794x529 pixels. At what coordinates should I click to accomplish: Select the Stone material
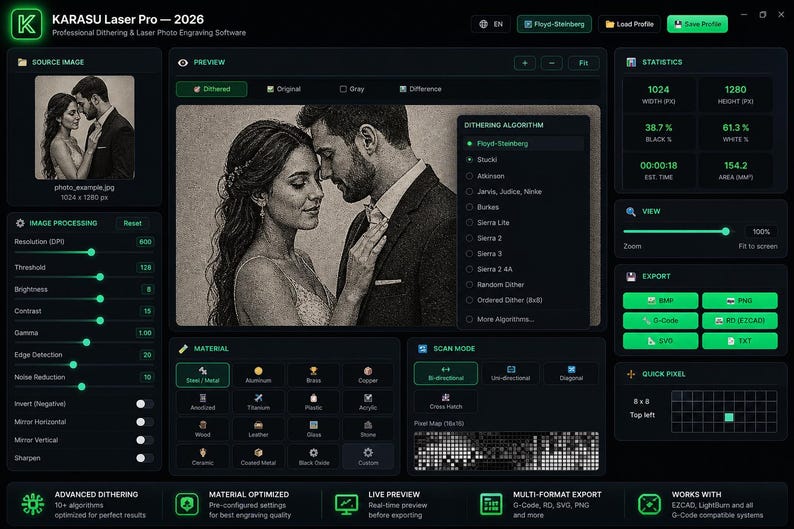[x=368, y=429]
